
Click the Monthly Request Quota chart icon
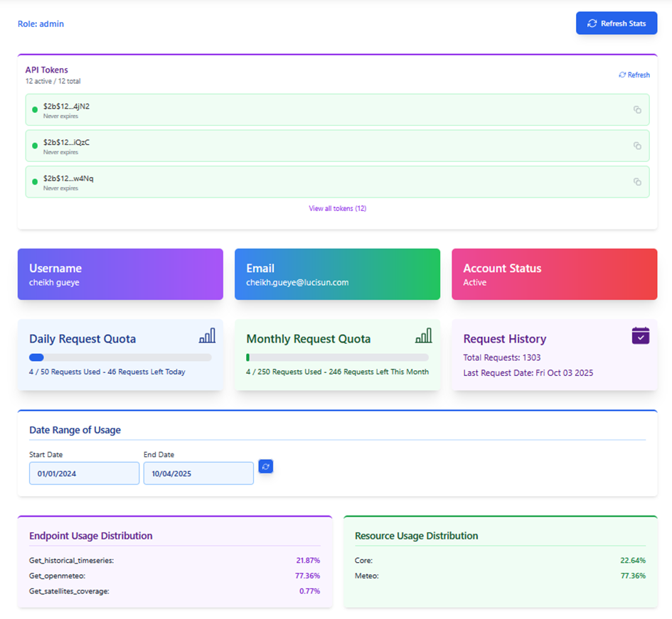tap(423, 336)
